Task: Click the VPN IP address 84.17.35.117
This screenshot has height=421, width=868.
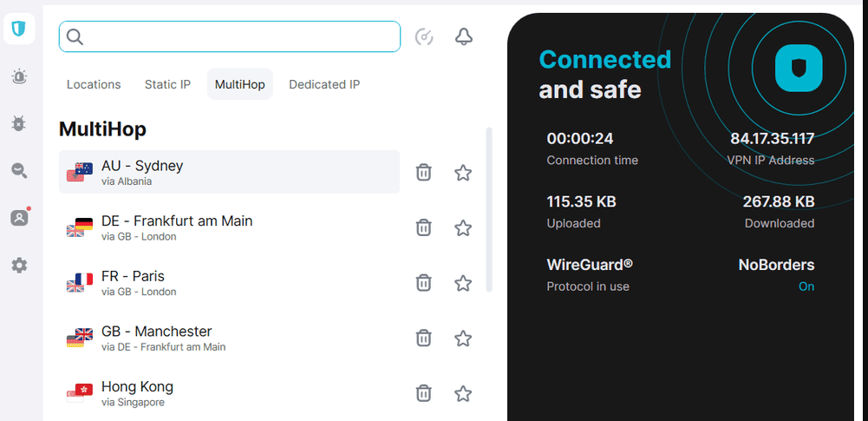Action: pos(773,138)
